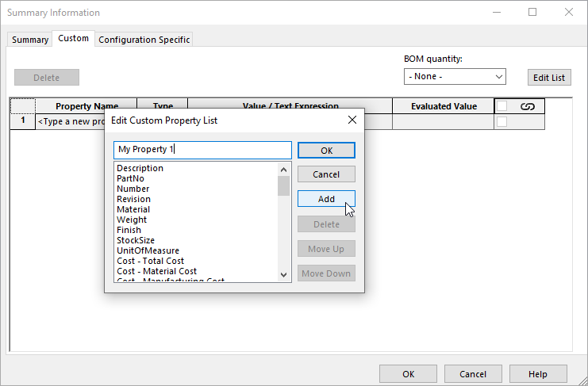Select Description in the property list
Viewport: 588px width, 386px height.
[140, 168]
